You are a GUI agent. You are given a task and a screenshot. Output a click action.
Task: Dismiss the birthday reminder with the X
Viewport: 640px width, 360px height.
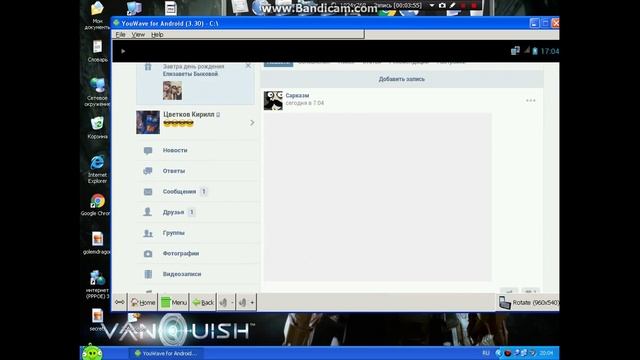point(248,66)
